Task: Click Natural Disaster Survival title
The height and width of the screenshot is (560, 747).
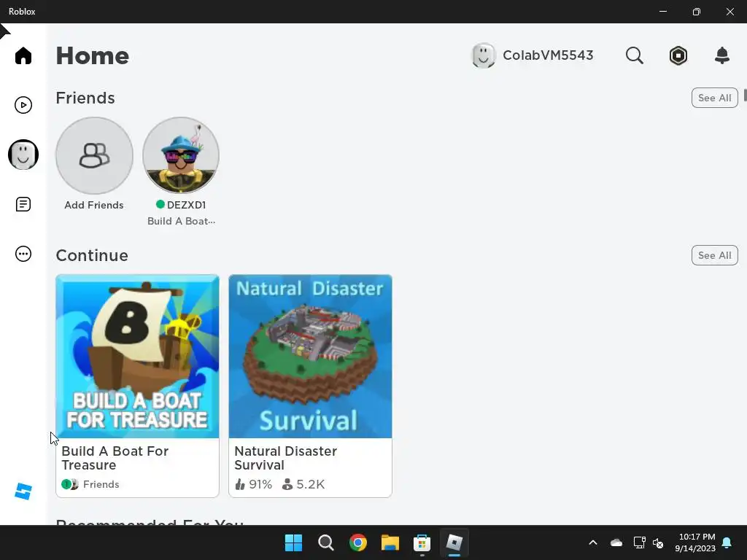Action: [x=285, y=458]
